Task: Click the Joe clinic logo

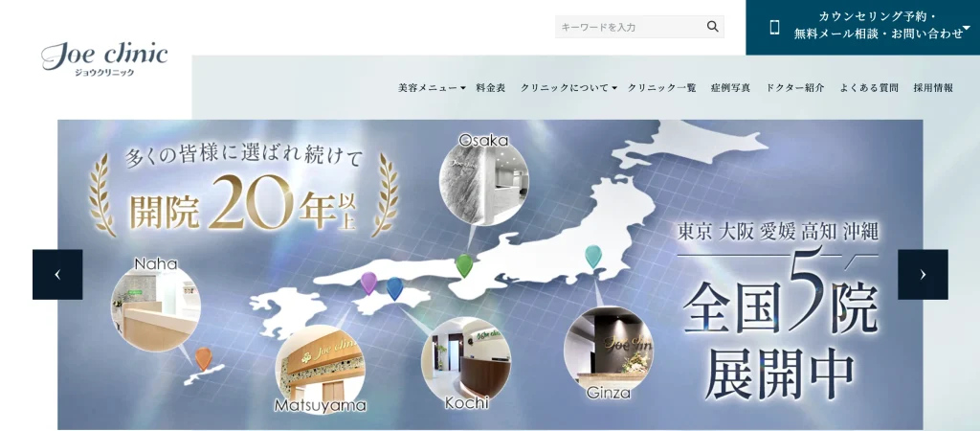Action: pos(104,57)
